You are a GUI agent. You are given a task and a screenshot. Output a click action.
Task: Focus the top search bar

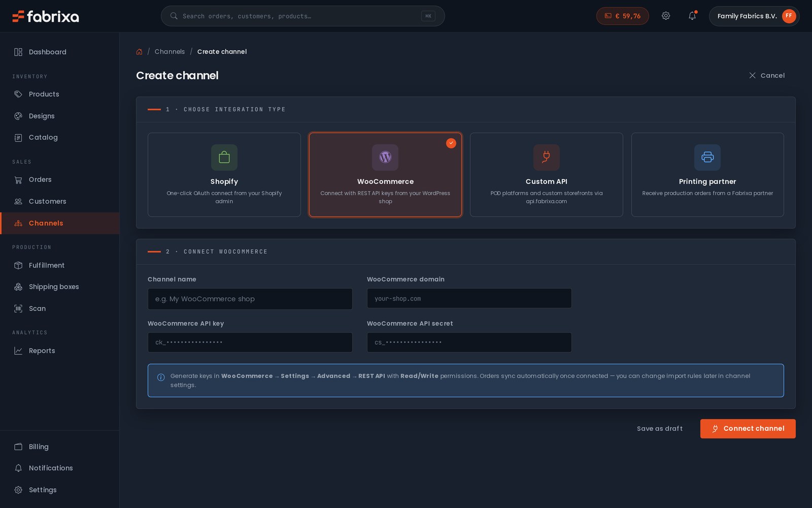[x=303, y=16]
